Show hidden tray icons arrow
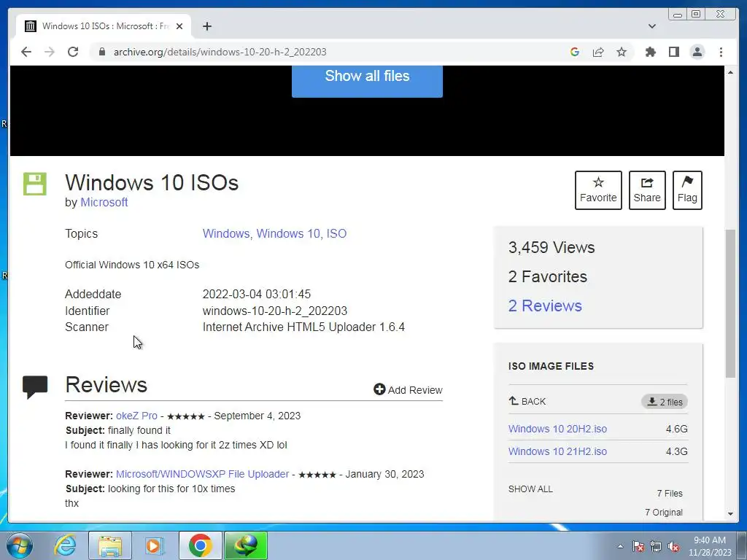Image resolution: width=747 pixels, height=560 pixels. pyautogui.click(x=620, y=546)
